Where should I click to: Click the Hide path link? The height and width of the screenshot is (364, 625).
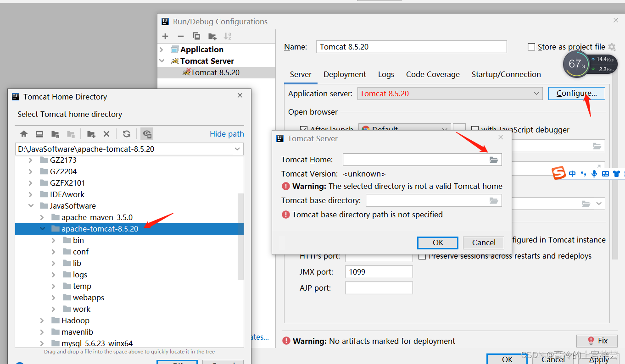(227, 134)
